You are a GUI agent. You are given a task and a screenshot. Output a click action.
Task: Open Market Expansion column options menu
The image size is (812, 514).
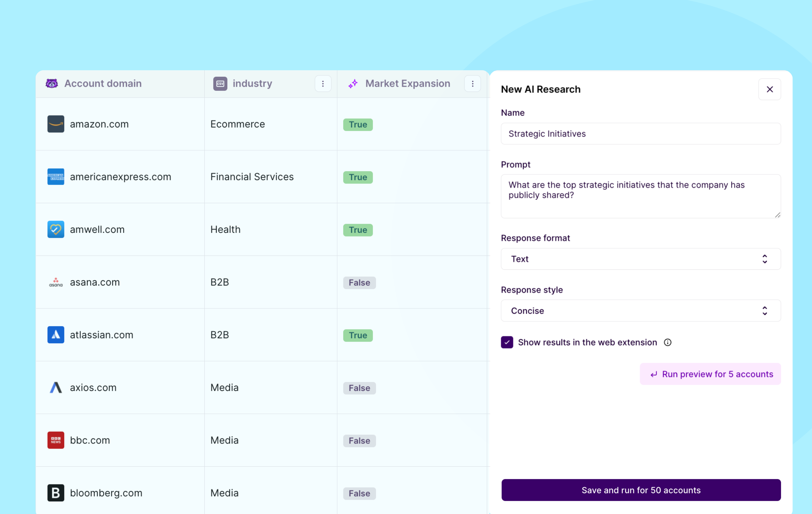click(472, 84)
